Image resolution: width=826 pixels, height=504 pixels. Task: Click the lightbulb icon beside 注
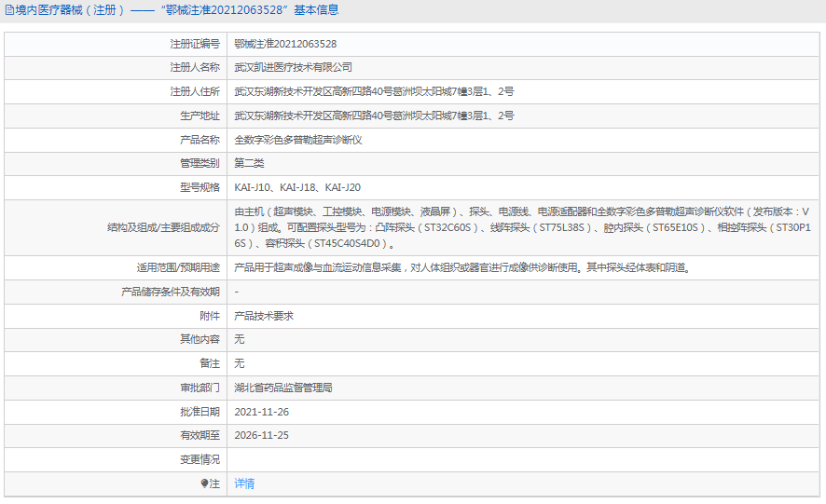pos(204,484)
